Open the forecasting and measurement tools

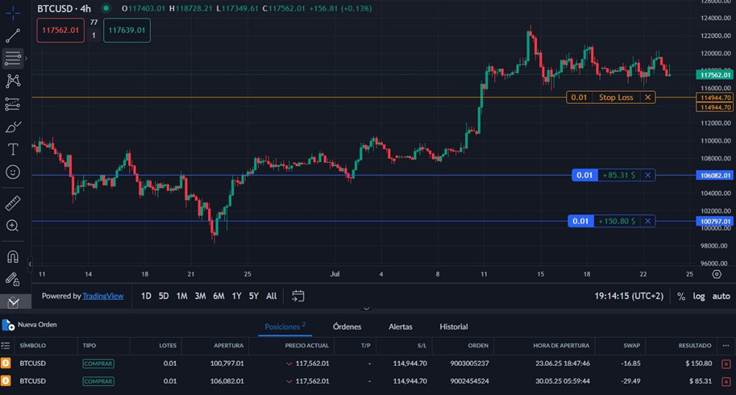(13, 104)
